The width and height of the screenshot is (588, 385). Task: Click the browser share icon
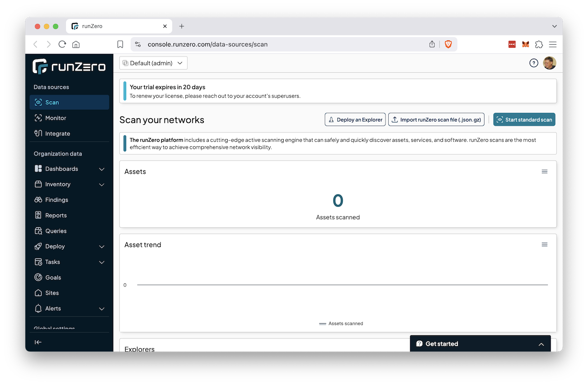click(432, 44)
